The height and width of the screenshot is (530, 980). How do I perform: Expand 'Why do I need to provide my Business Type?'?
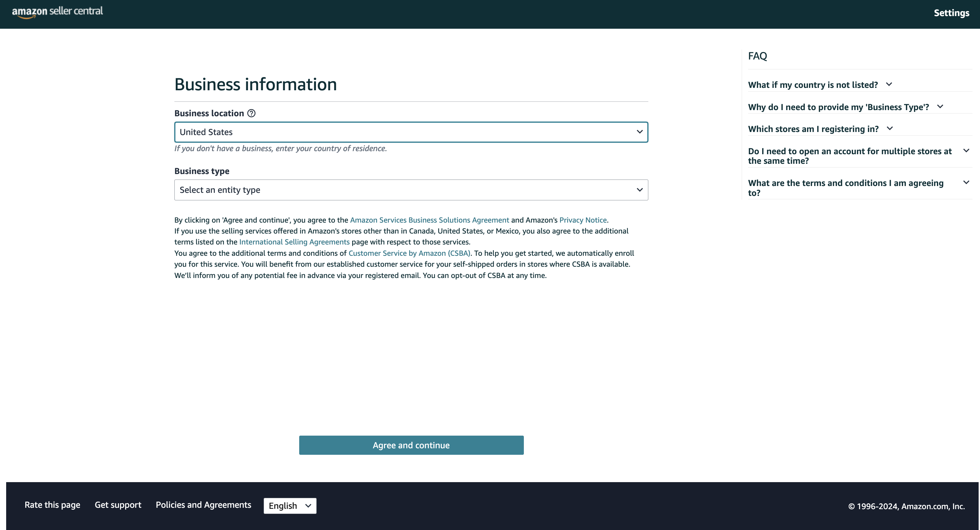click(x=845, y=107)
